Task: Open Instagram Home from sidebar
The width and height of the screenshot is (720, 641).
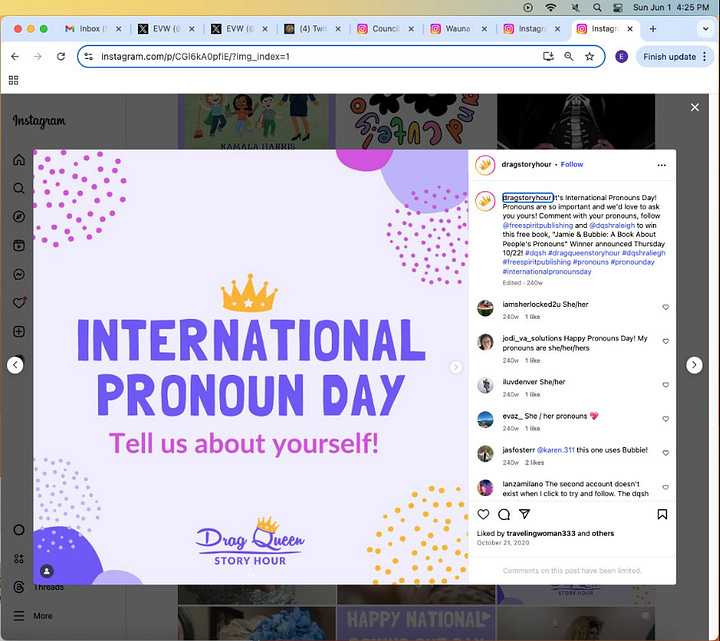Action: [19, 160]
